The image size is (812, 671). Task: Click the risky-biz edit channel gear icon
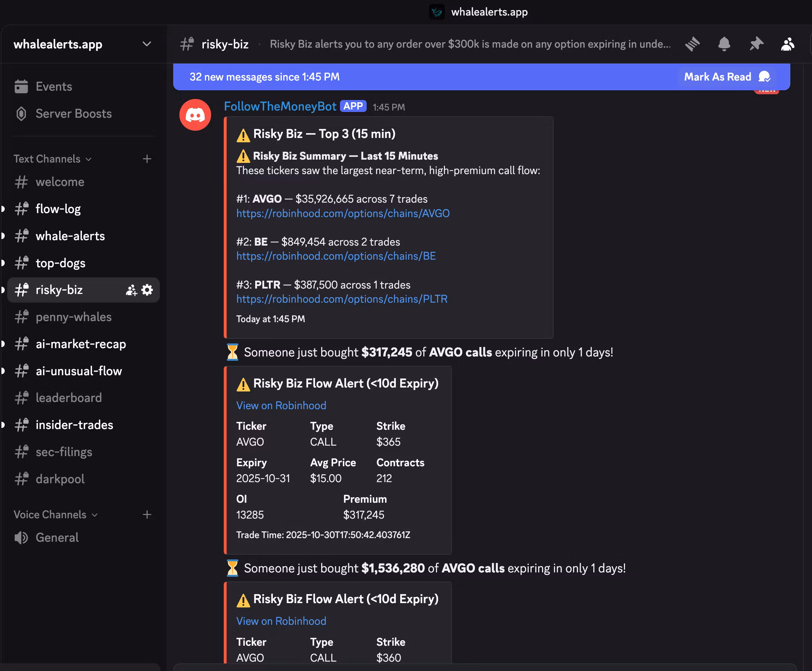[147, 290]
